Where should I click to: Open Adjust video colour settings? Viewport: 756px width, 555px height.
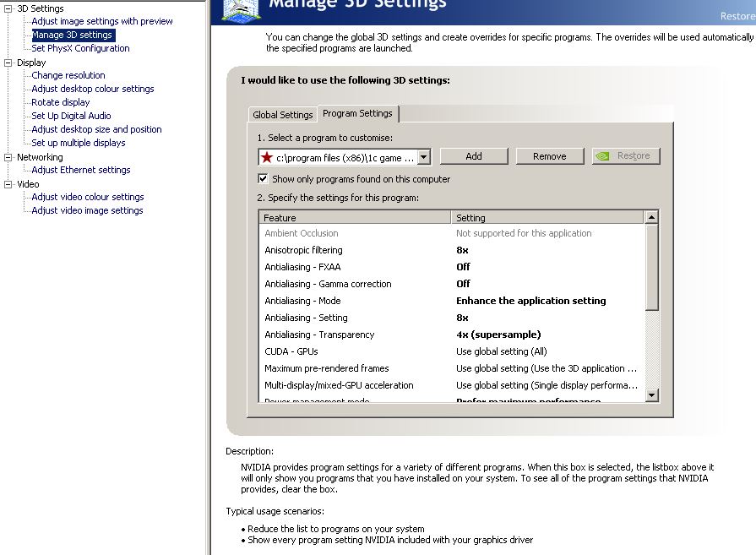click(88, 197)
